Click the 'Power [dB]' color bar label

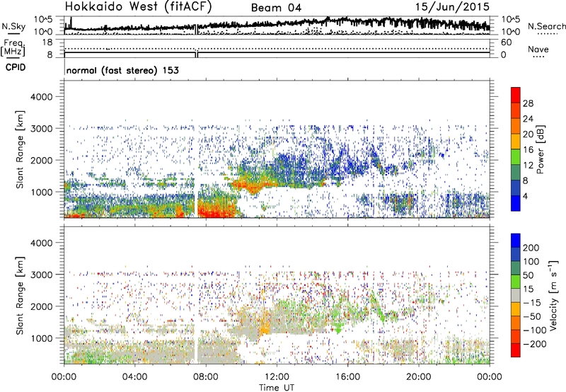coord(540,149)
